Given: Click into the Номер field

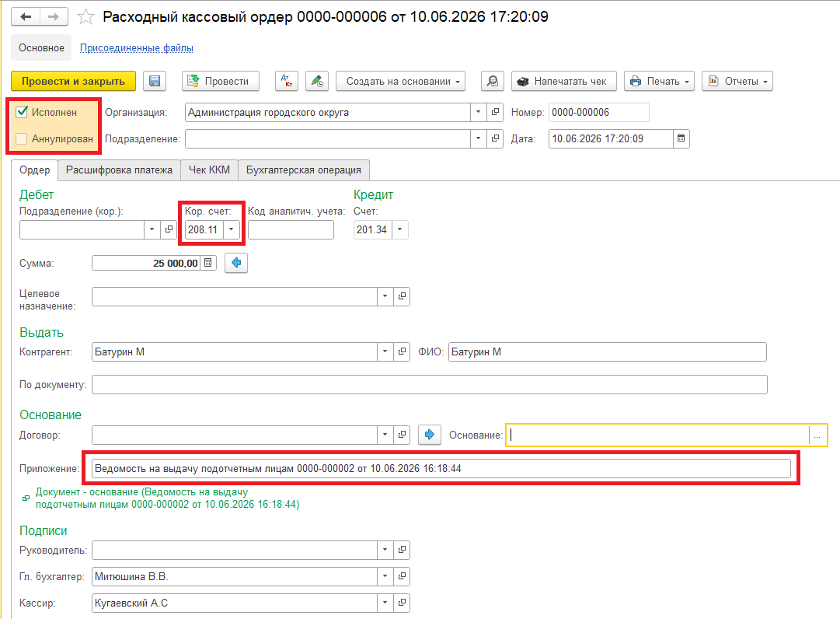Looking at the screenshot, I should click(599, 112).
